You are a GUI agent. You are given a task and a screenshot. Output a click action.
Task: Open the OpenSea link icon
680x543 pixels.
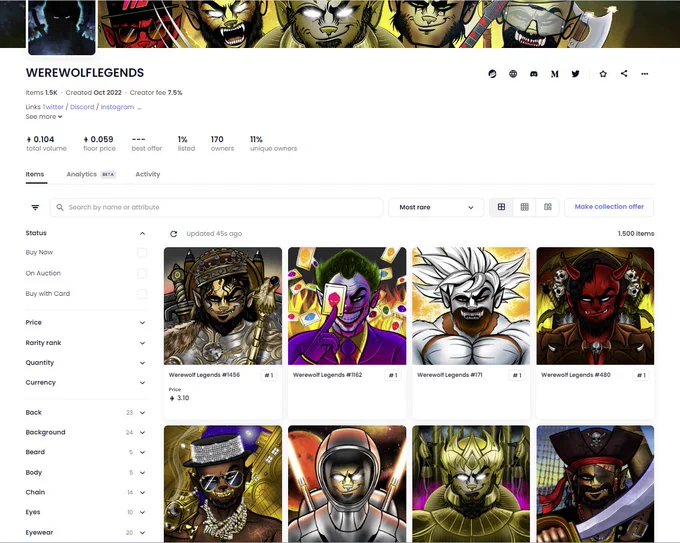pyautogui.click(x=492, y=74)
